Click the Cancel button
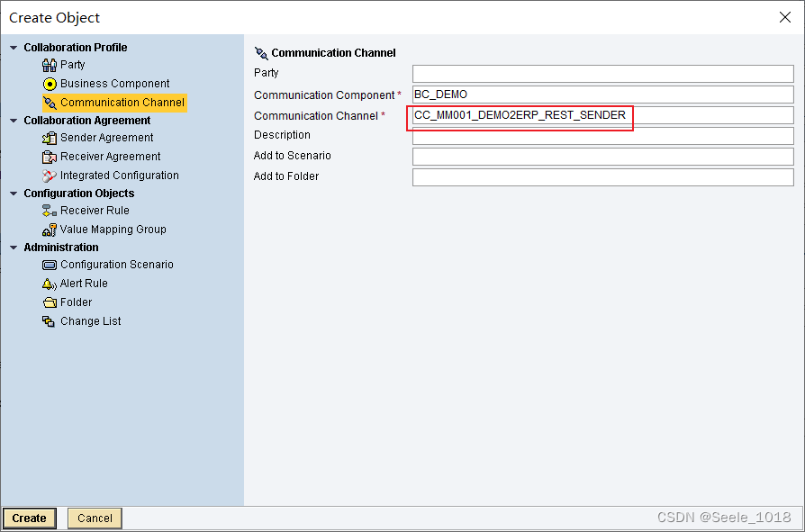Viewport: 805px width, 532px height. pos(95,518)
